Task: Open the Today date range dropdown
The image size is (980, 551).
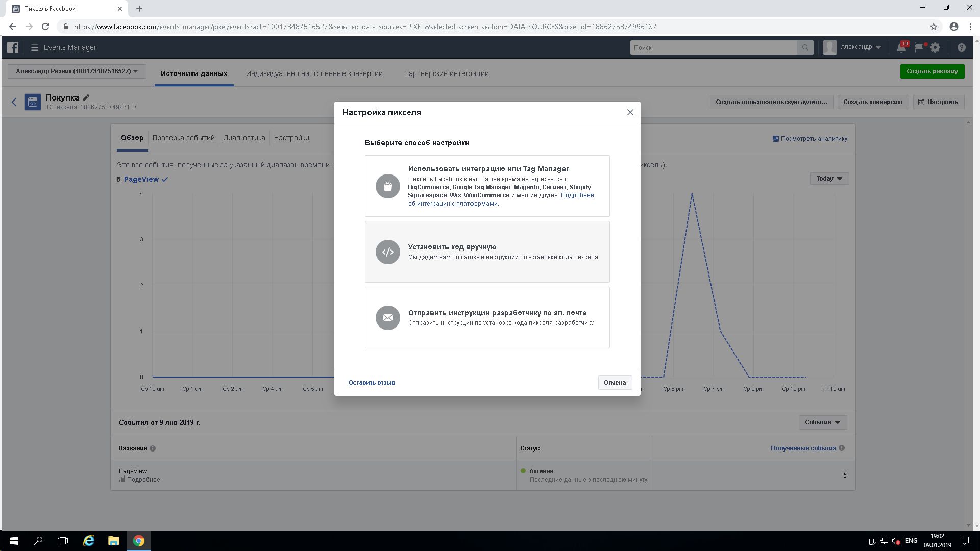Action: (x=829, y=179)
